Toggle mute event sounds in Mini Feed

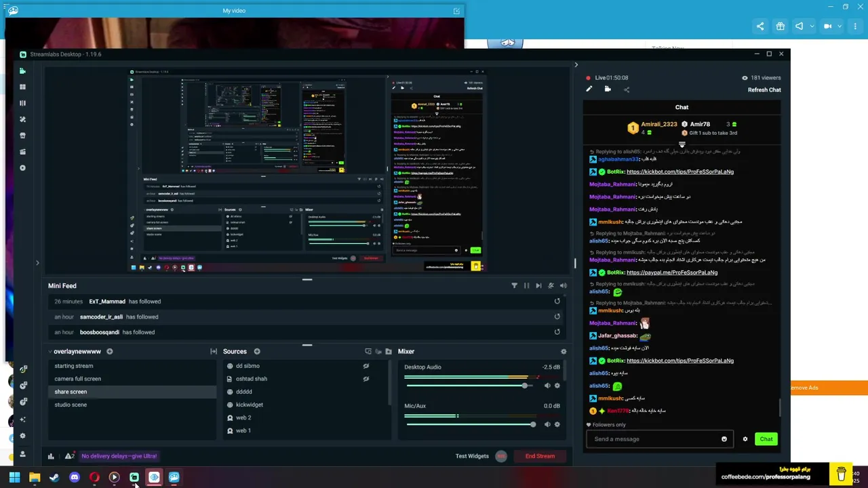tap(551, 286)
